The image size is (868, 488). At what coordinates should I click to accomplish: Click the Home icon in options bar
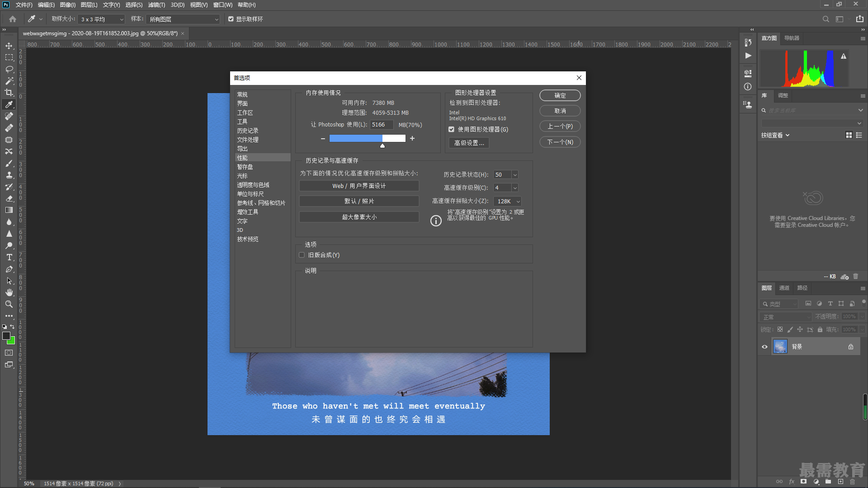(13, 19)
